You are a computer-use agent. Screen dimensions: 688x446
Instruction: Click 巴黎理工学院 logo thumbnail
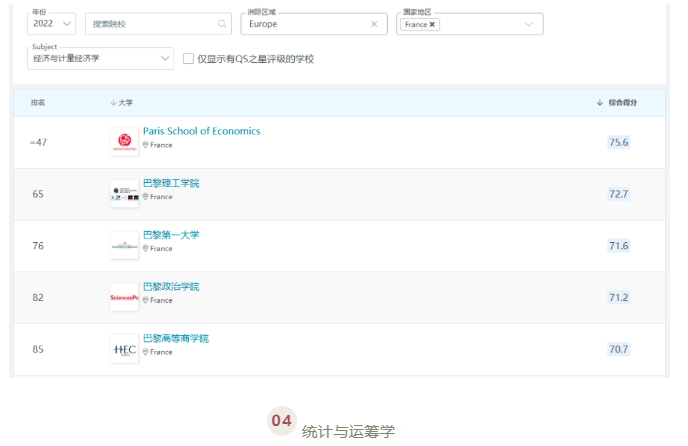click(125, 194)
